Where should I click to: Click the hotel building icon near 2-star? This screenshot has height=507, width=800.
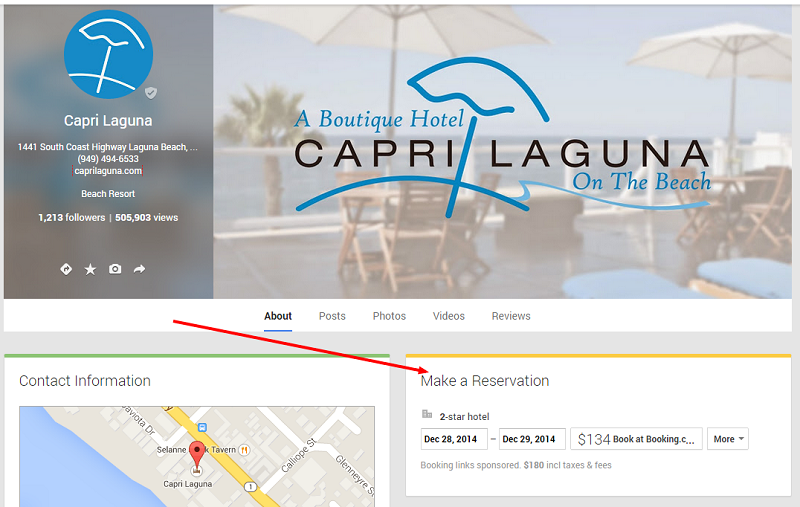click(x=427, y=414)
